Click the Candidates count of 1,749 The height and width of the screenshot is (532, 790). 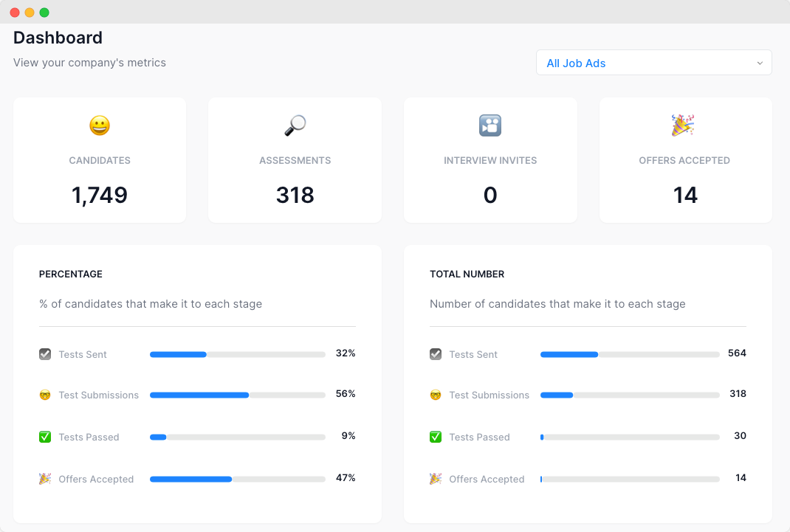99,195
